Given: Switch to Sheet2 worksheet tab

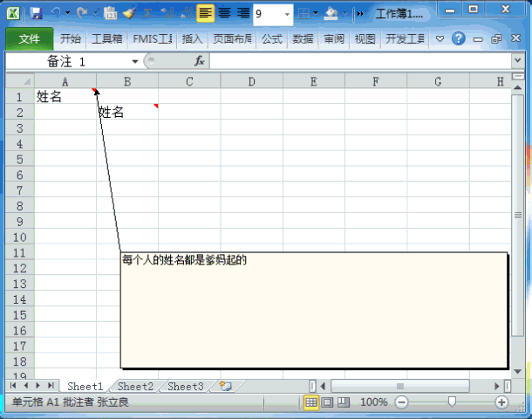Looking at the screenshot, I should tap(135, 386).
